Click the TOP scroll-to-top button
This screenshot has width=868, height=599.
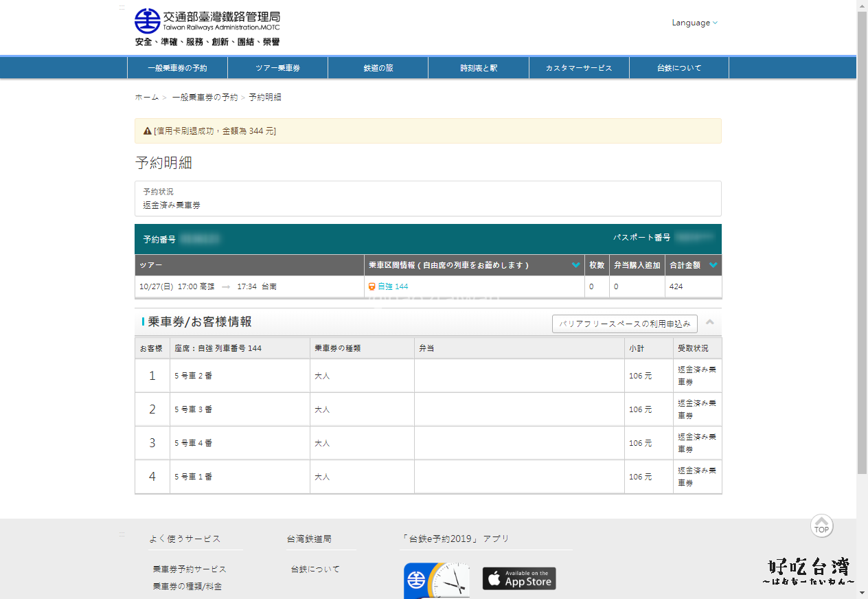point(821,526)
